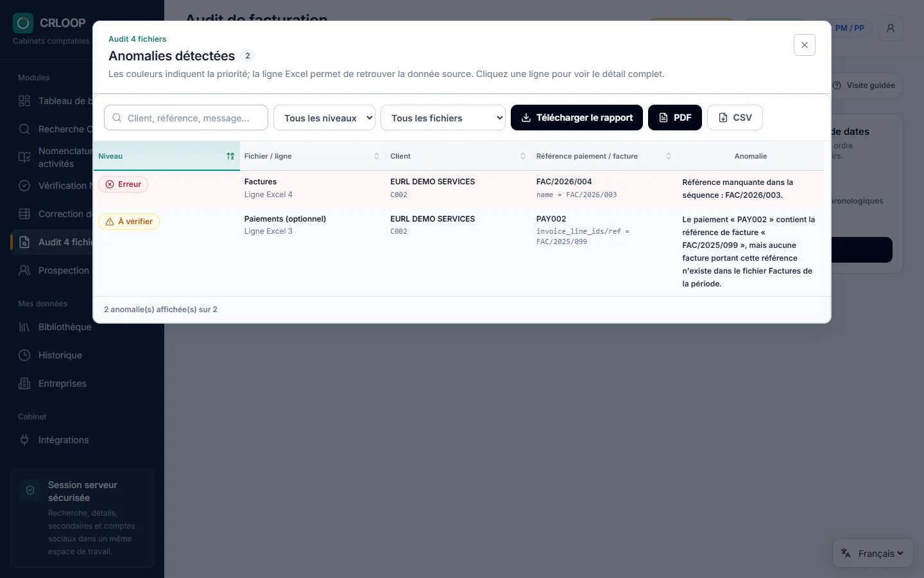Screen dimensions: 924x578
Task: Click the PM / PP badge
Action: [x=850, y=28]
